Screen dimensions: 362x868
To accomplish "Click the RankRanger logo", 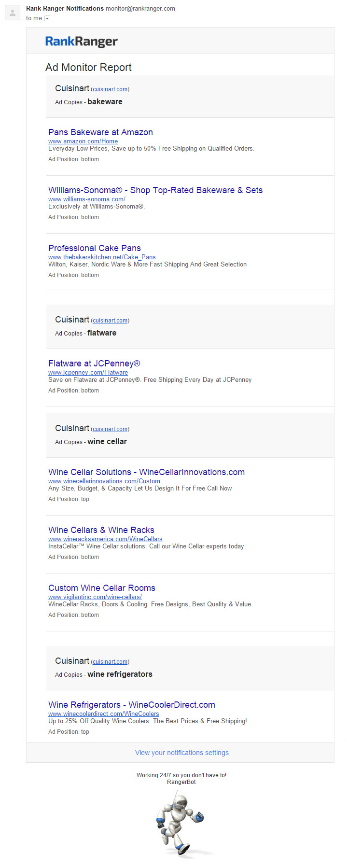I will point(81,42).
